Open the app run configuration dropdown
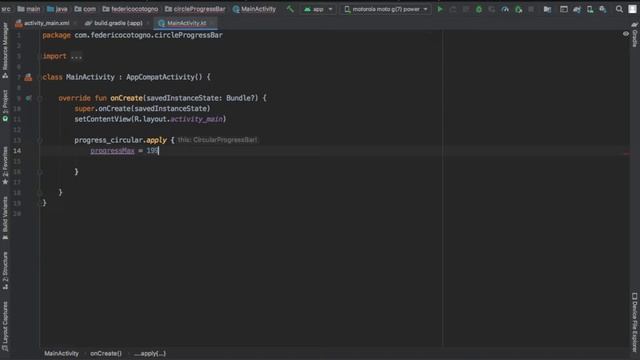The width and height of the screenshot is (640, 360). (318, 9)
